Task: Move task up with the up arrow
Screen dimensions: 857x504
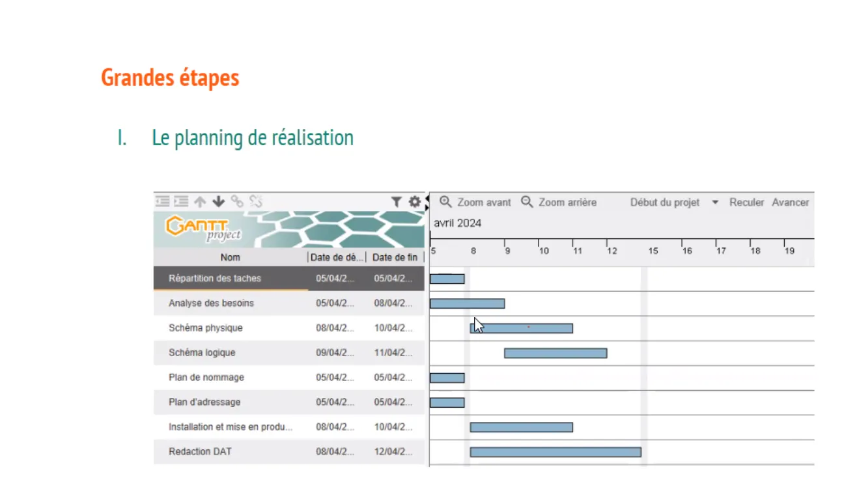Action: click(x=200, y=202)
